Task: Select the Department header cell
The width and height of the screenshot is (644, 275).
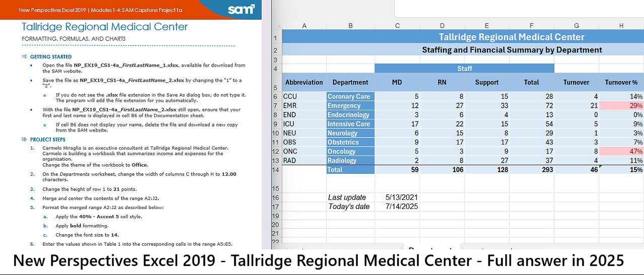Action: (x=350, y=82)
